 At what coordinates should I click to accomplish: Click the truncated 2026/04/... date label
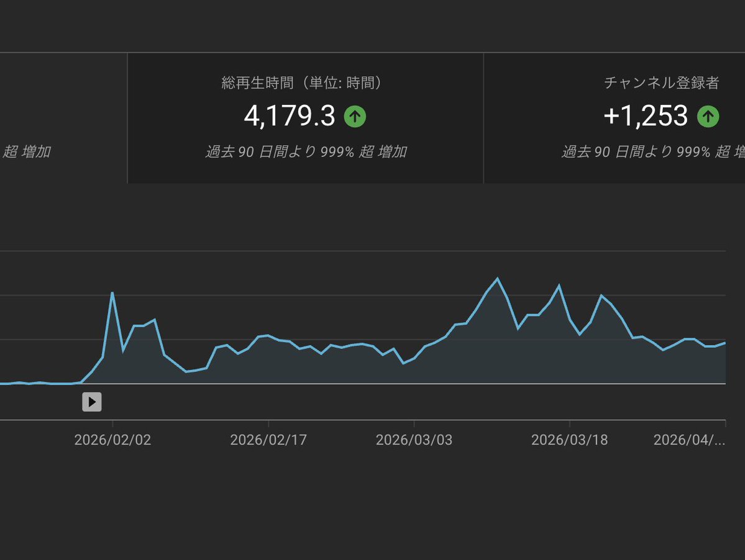pyautogui.click(x=689, y=440)
